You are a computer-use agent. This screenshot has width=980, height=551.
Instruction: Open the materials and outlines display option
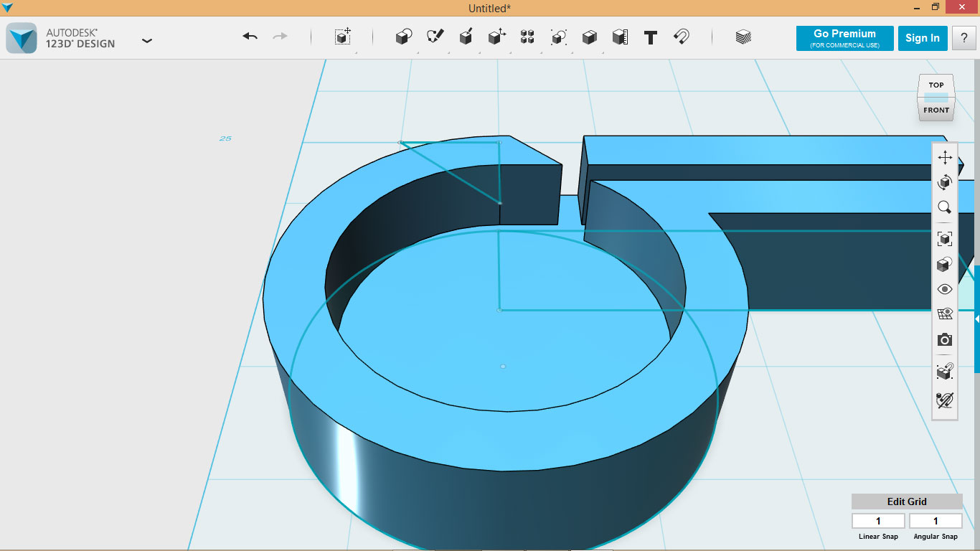tap(945, 264)
